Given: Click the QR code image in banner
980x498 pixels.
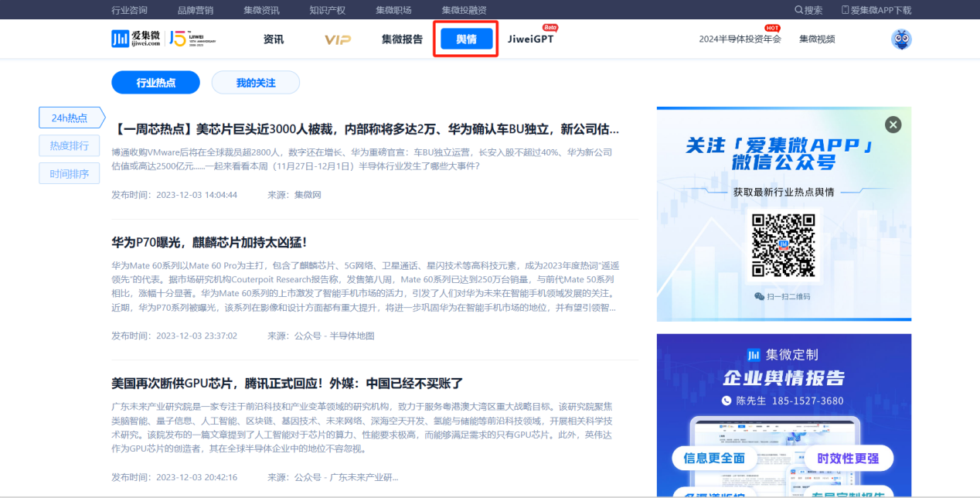Looking at the screenshot, I should pos(784,245).
